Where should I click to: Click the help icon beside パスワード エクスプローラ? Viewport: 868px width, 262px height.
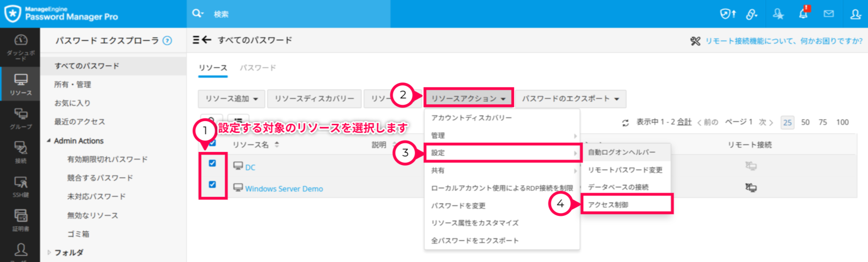[x=168, y=41]
